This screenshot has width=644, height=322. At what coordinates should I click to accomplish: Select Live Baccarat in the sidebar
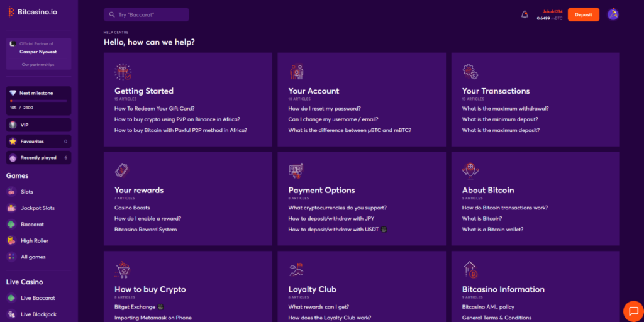pyautogui.click(x=38, y=298)
